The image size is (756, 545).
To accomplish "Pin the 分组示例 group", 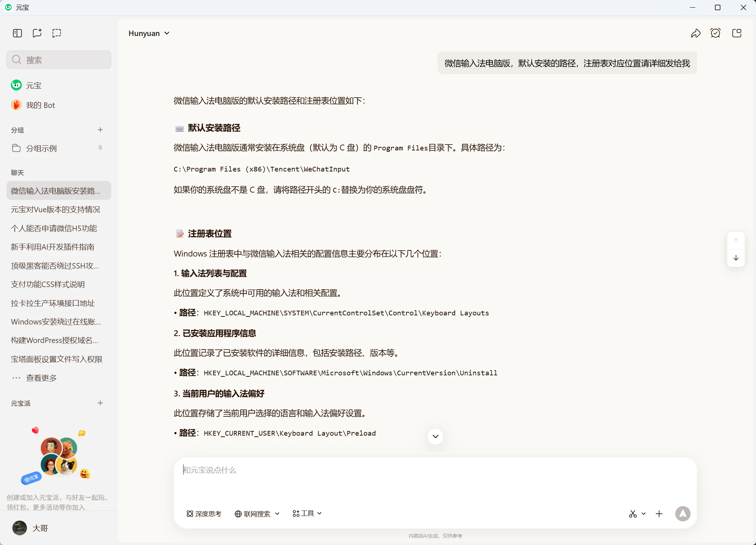I will coord(100,148).
